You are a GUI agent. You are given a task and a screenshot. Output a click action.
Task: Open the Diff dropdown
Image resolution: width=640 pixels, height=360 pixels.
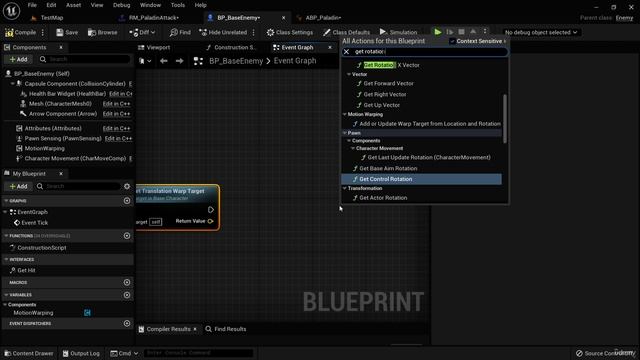(x=142, y=32)
